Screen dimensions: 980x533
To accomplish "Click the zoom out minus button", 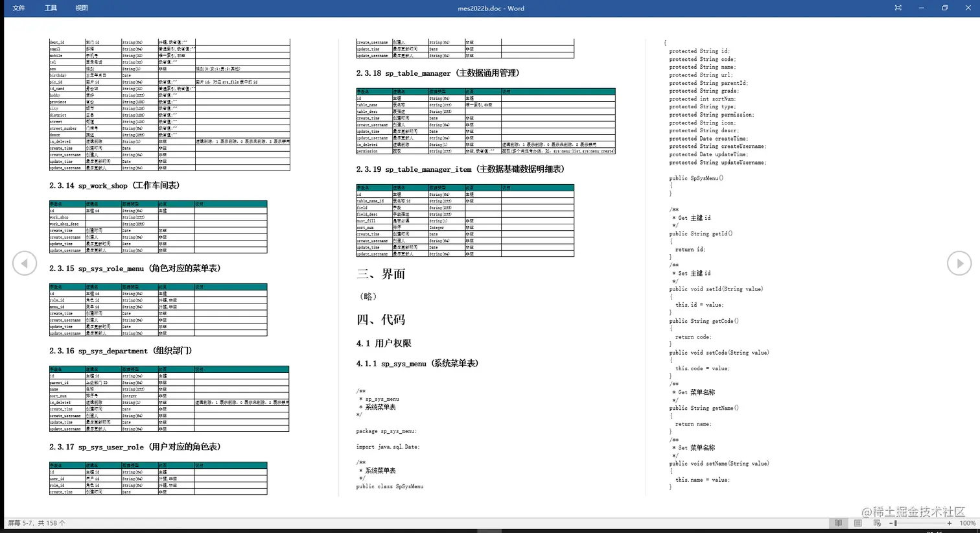I will [x=891, y=523].
